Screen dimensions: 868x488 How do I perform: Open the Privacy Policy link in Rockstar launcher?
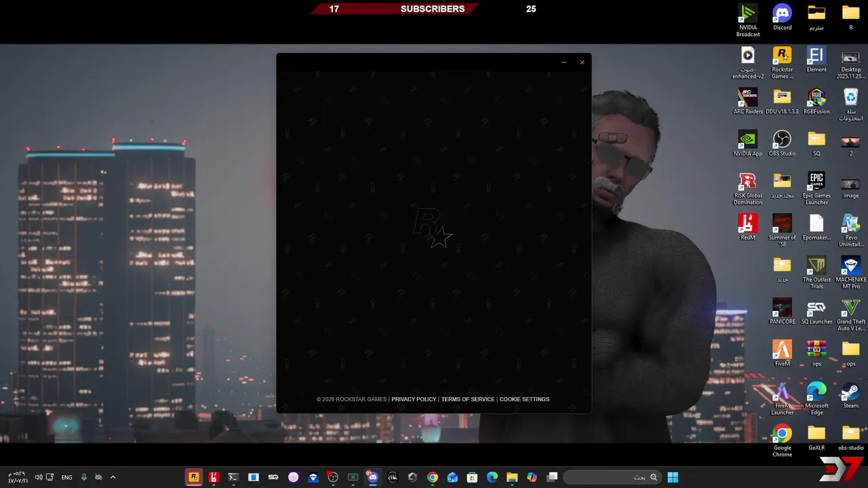(x=414, y=399)
